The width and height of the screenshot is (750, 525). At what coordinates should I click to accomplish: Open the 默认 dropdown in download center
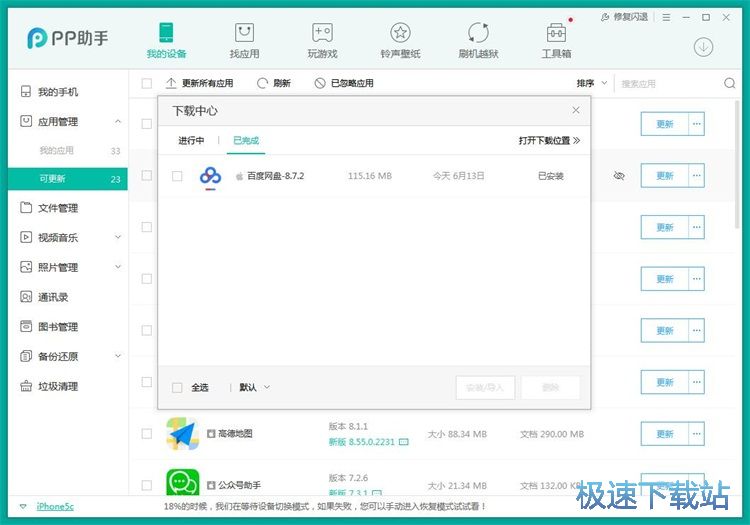point(255,387)
